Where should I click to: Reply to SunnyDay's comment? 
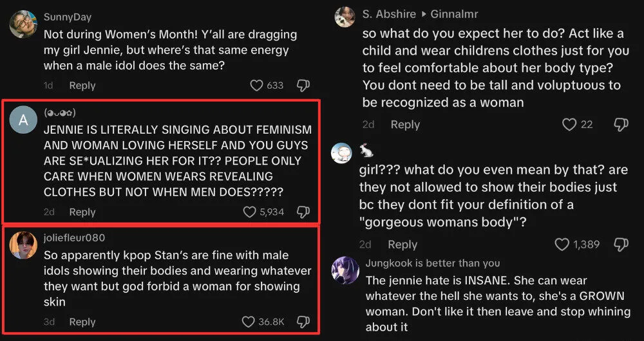82,86
